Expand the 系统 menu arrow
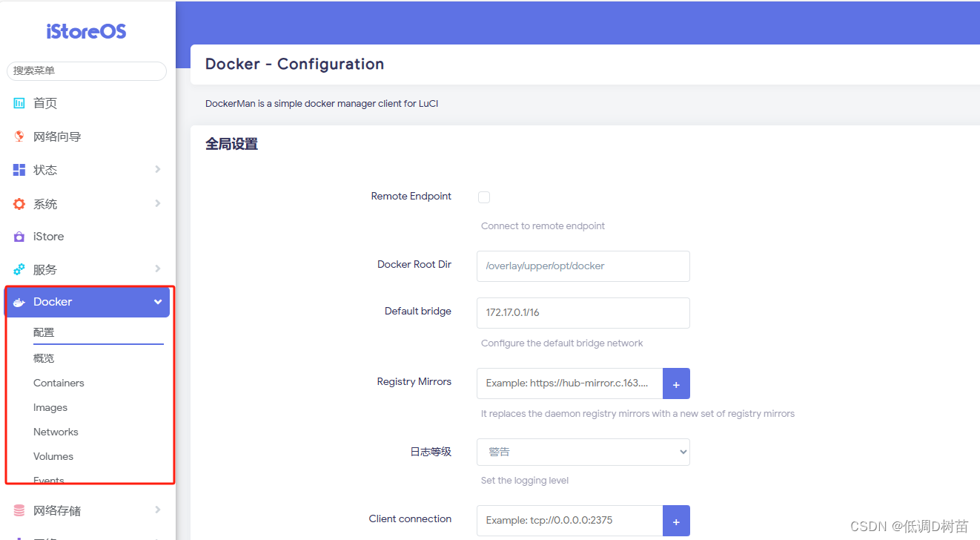 pyautogui.click(x=157, y=204)
